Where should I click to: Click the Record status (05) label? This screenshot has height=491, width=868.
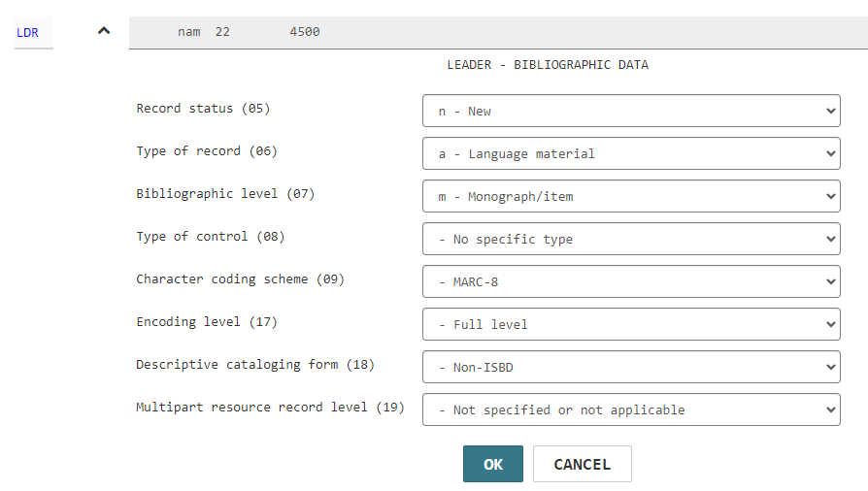[x=203, y=109]
